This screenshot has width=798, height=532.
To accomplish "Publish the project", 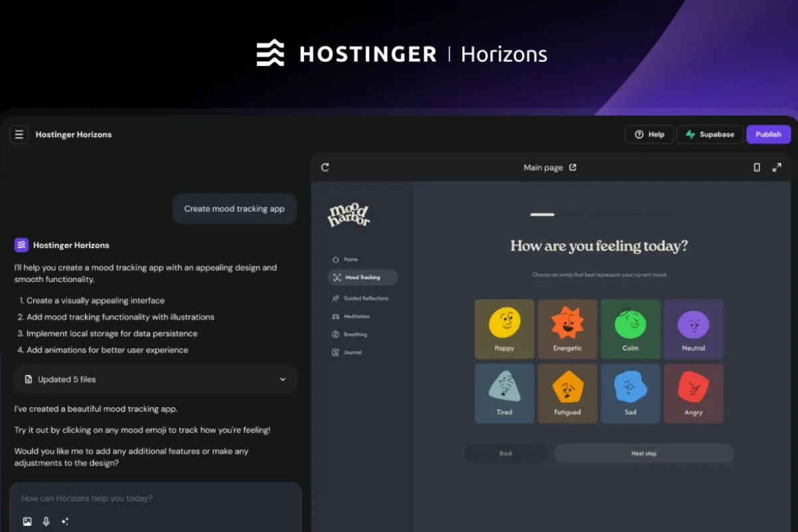I will coord(768,134).
